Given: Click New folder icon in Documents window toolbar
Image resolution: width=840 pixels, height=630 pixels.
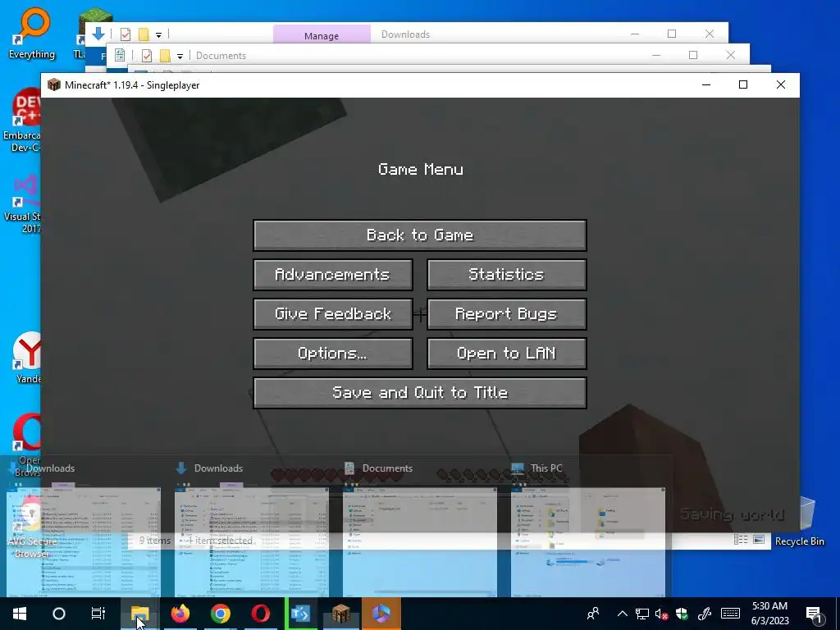Looking at the screenshot, I should tap(165, 55).
